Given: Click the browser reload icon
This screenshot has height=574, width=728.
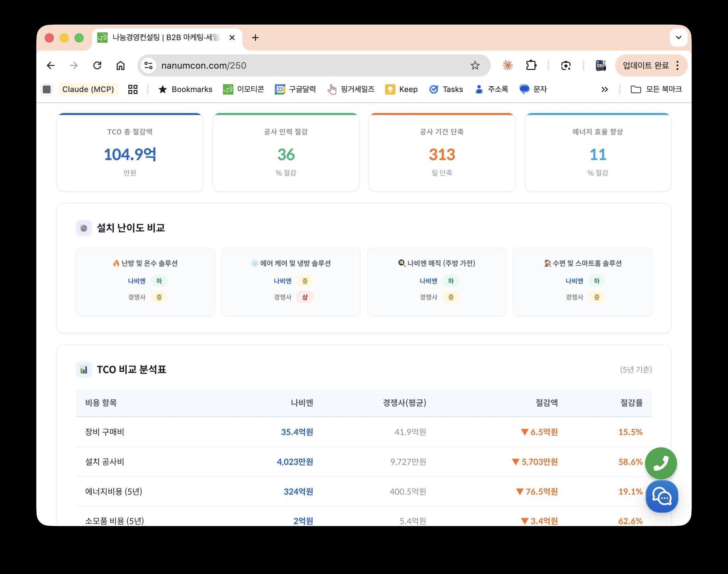Looking at the screenshot, I should (97, 65).
